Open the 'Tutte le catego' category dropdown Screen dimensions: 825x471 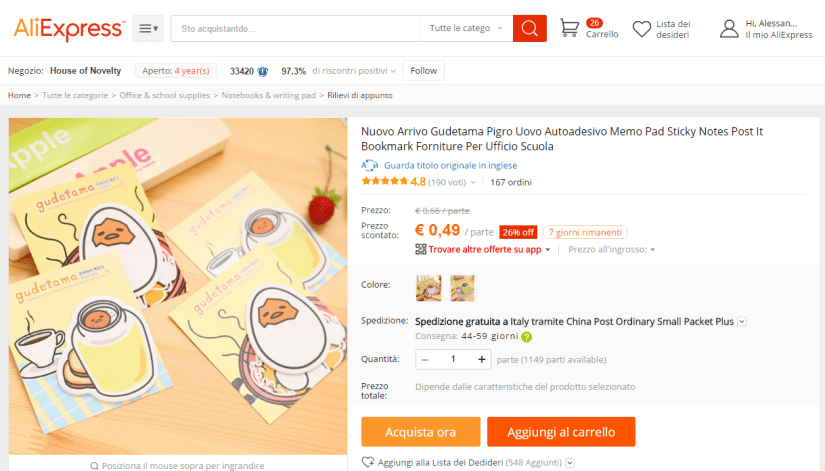point(466,28)
